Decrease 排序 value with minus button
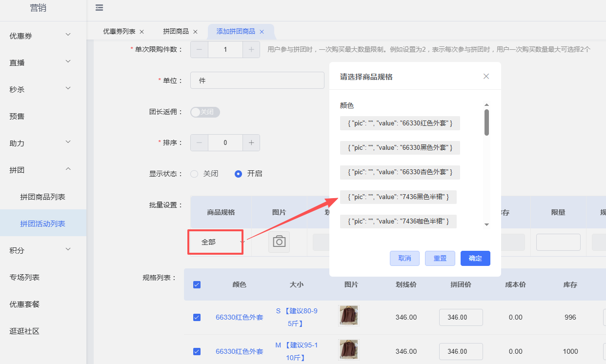Viewport: 606px width, 364px height. [x=199, y=142]
